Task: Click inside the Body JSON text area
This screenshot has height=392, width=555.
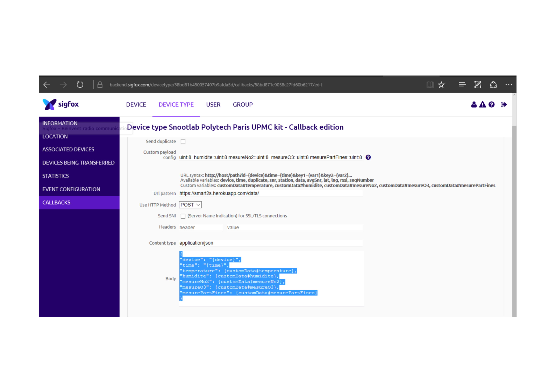Action: (271, 279)
